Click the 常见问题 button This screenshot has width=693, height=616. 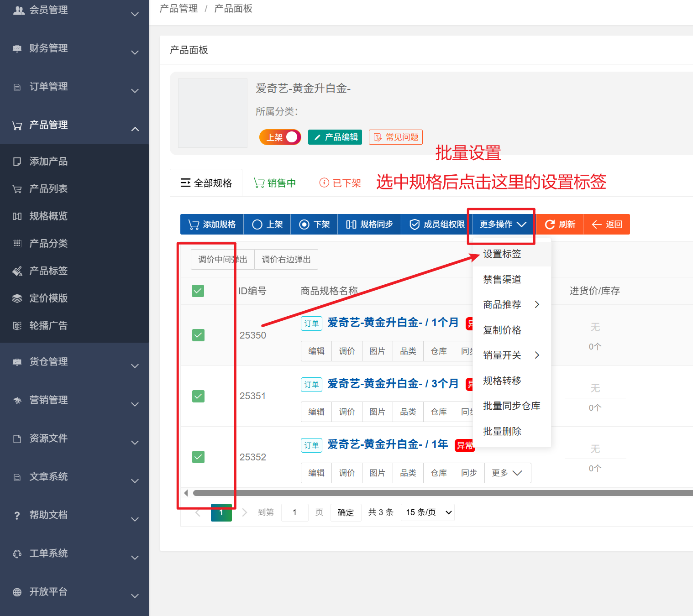pos(396,137)
